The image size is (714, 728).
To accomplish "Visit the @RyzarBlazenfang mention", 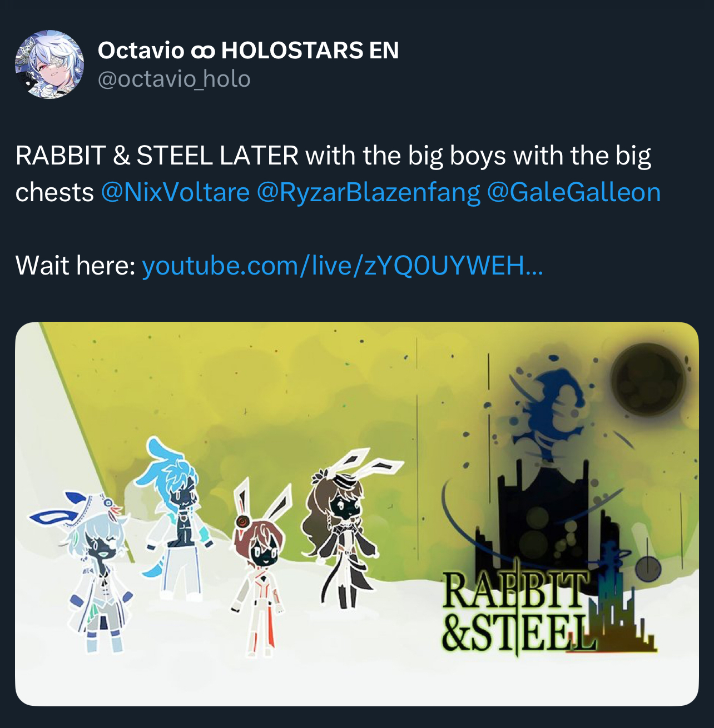I will tap(368, 192).
